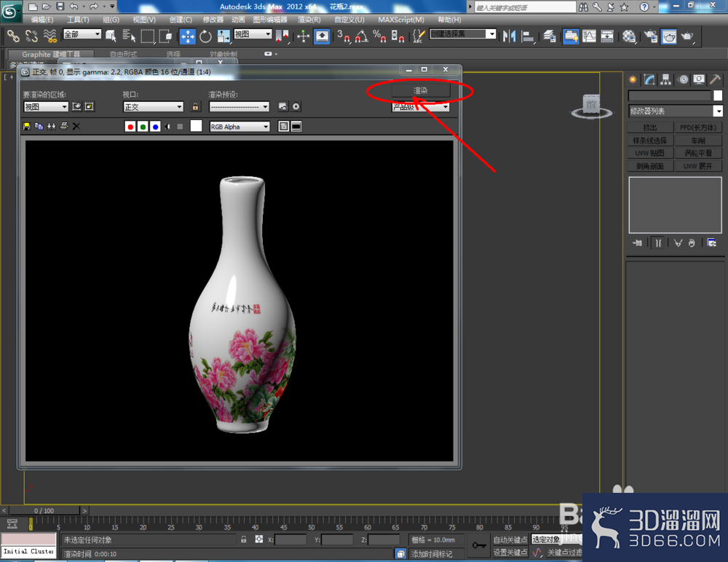Viewport: 728px width, 562px height.
Task: Toggle the Window/Crossing selection icon
Action: [x=165, y=36]
